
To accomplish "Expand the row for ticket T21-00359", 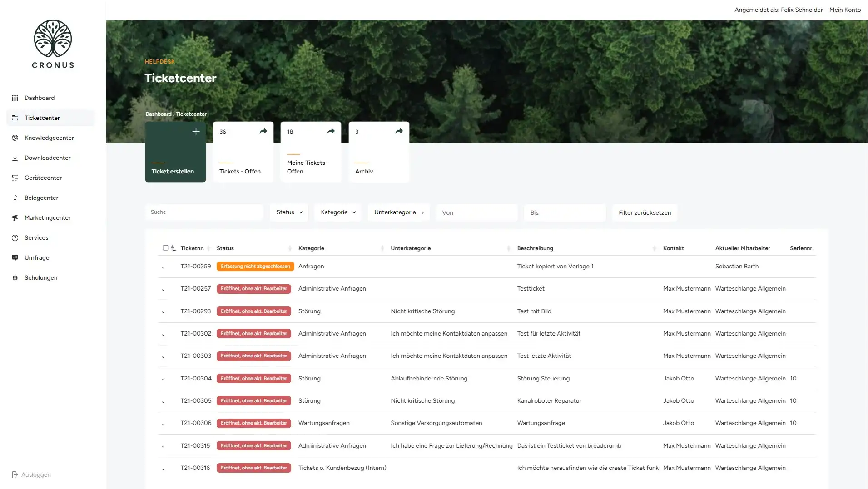I will pos(163,267).
